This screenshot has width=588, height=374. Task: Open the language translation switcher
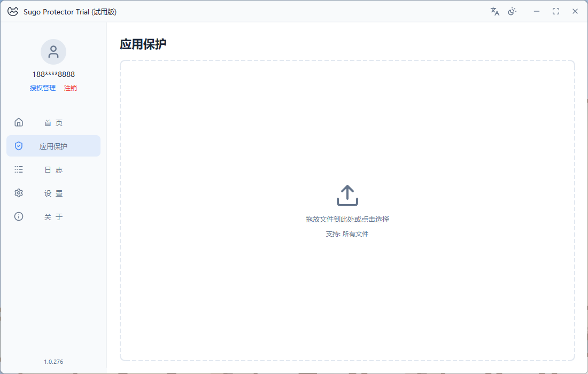tap(495, 11)
